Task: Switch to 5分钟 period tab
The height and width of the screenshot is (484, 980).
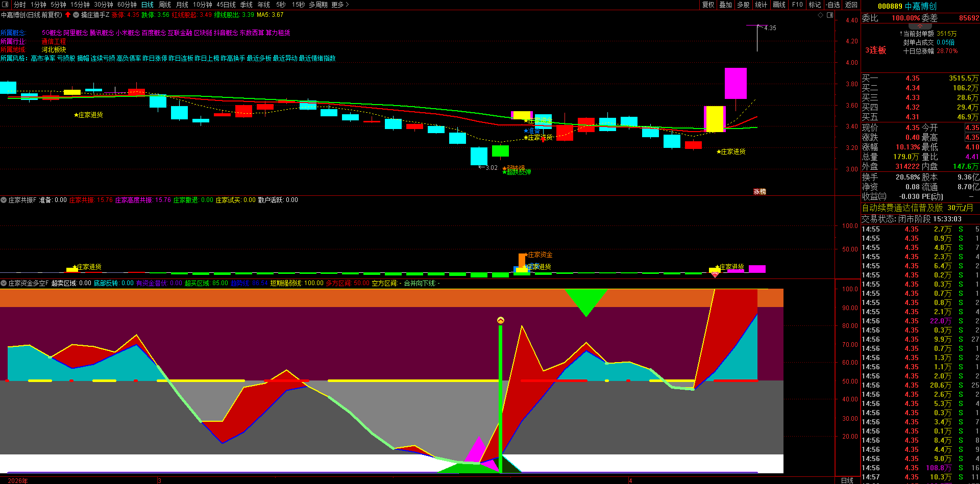Action: [58, 5]
